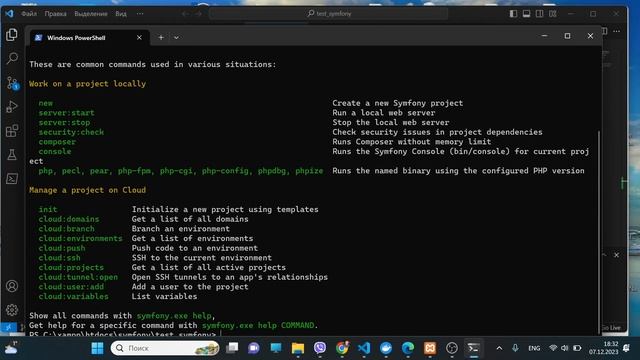Screen dimensions: 640x360
Task: Click the VS Code logo in title bar
Action: coord(9,13)
